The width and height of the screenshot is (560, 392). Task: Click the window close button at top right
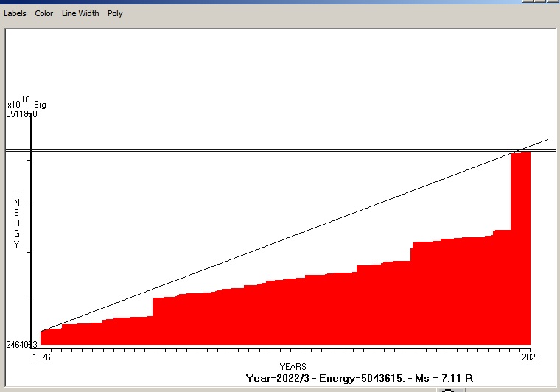pyautogui.click(x=551, y=1)
